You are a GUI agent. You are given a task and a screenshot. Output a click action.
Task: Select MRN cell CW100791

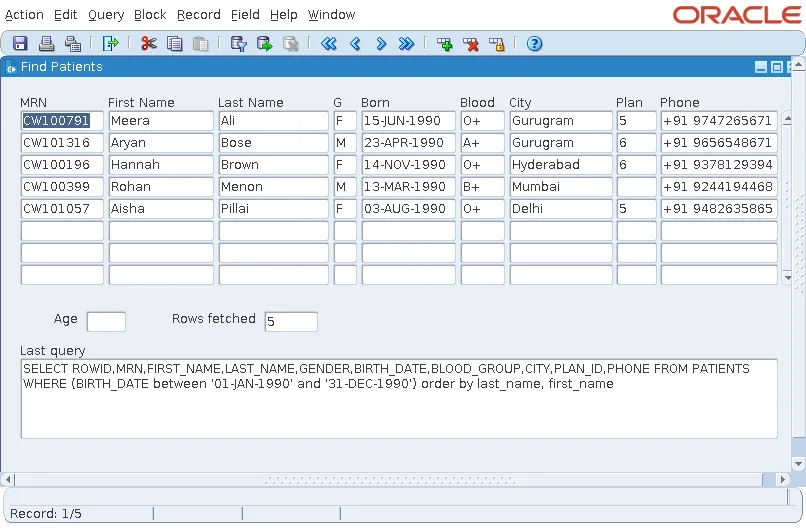[x=62, y=121]
